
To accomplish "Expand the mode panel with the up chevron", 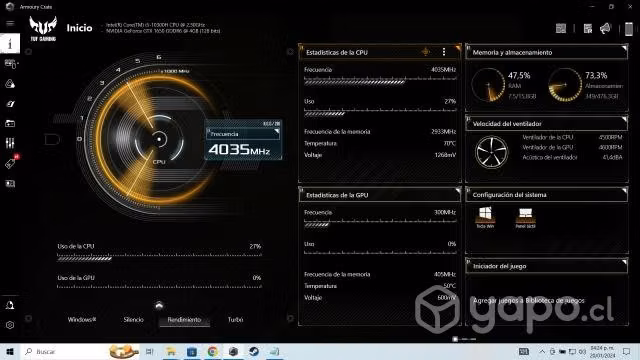I will [159, 305].
